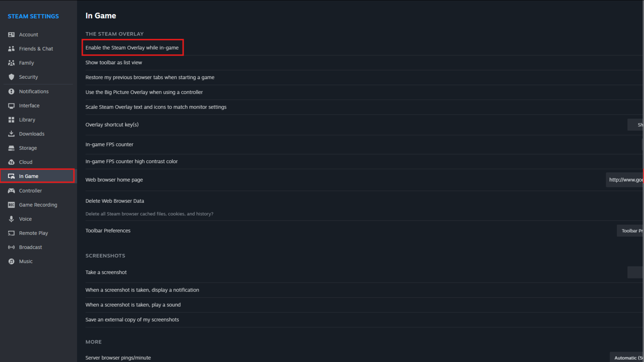
Task: Click the Voice microphone icon
Action: [11, 219]
